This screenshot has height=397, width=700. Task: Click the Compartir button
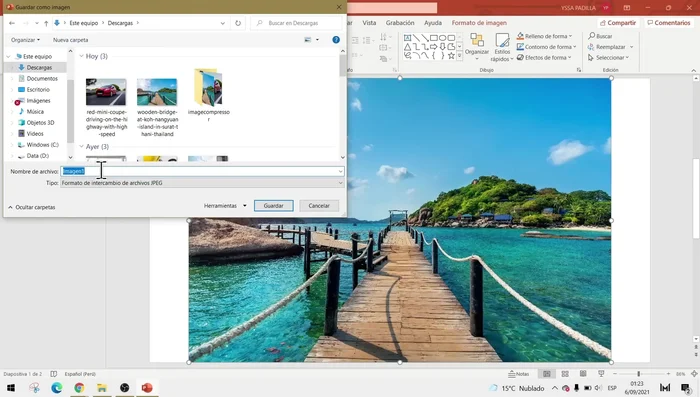coord(618,23)
